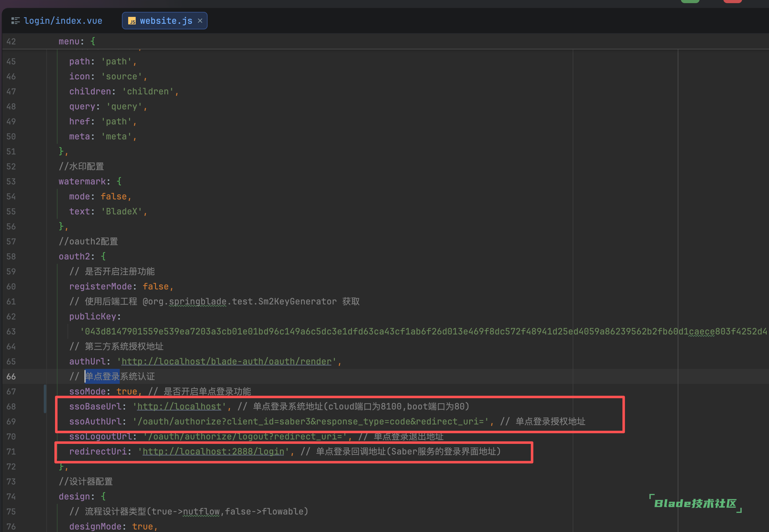Image resolution: width=769 pixels, height=532 pixels.
Task: Click 'ssoAuthUrl' property name
Action: point(95,421)
